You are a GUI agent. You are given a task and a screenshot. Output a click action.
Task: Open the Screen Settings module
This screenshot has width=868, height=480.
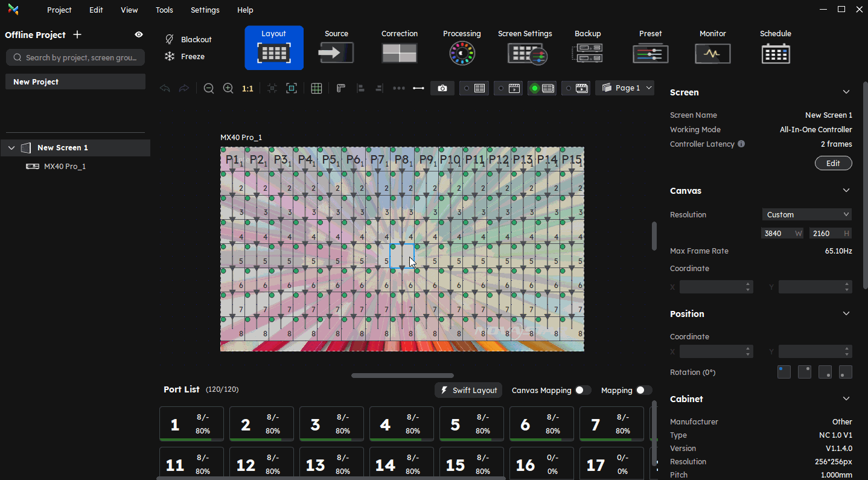525,47
